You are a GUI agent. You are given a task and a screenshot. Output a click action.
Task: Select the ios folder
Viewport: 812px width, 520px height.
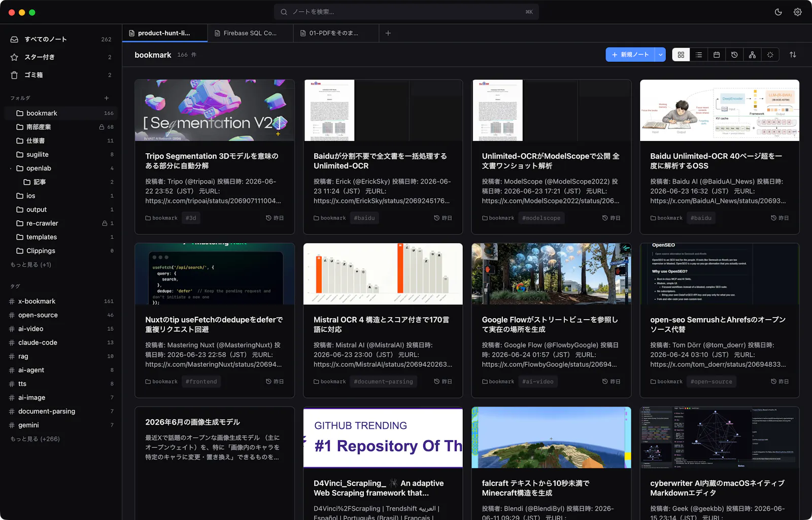click(61, 195)
